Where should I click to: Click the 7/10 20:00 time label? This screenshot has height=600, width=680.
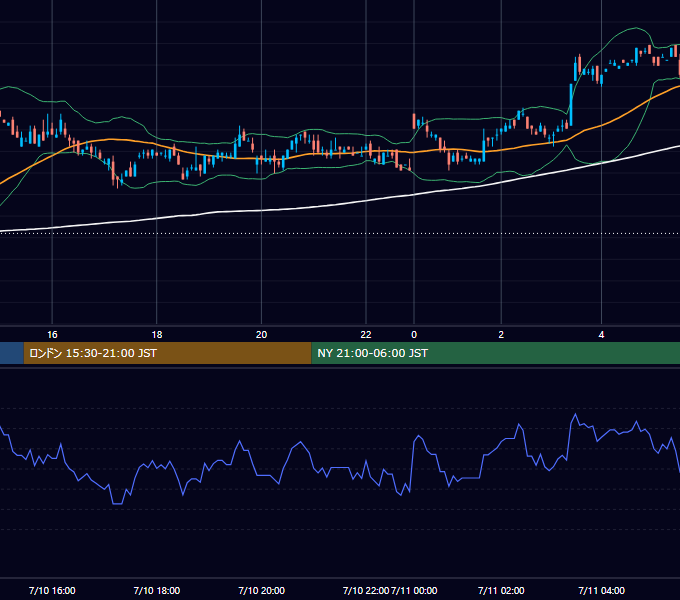point(262,590)
